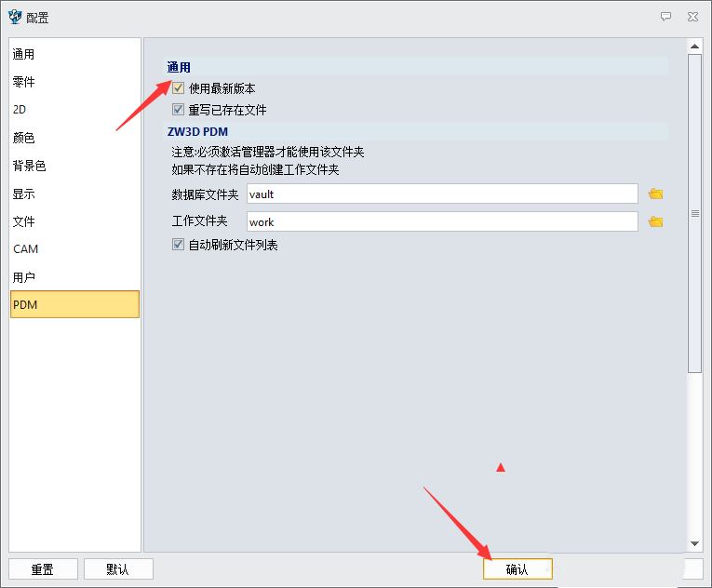Uncheck 重写已存在文件 option
This screenshot has height=588, width=712.
coord(179,110)
